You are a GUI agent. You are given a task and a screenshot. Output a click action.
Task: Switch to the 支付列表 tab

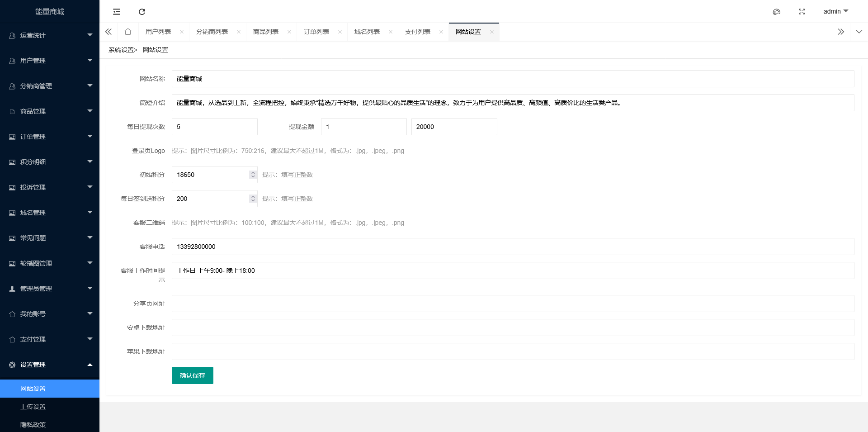pos(418,32)
